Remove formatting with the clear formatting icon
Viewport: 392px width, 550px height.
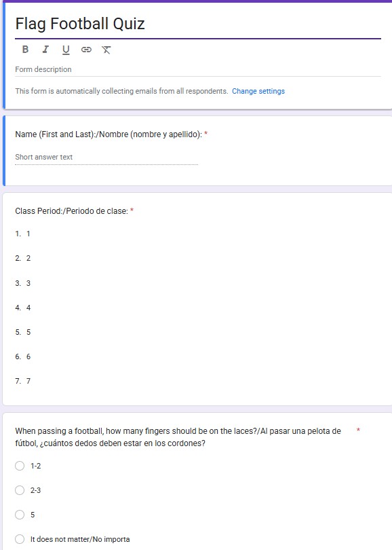coord(104,49)
